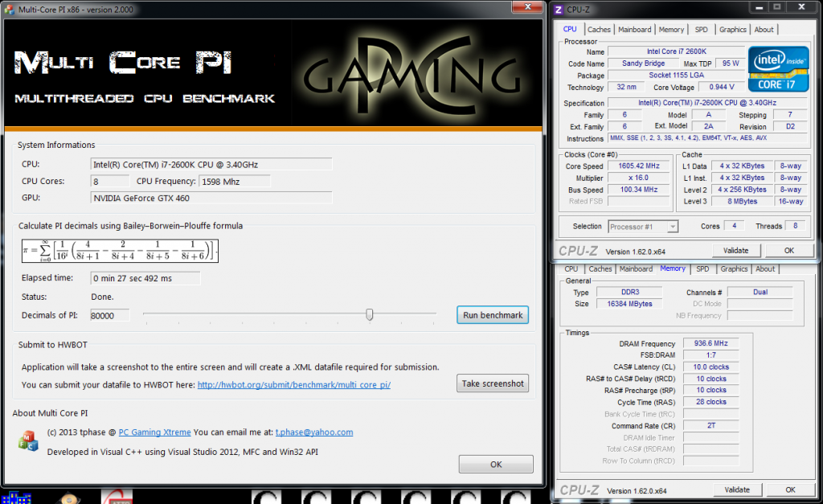Click the DRAM Frequency value '936.6 MHz'
823x504 pixels.
pos(710,343)
